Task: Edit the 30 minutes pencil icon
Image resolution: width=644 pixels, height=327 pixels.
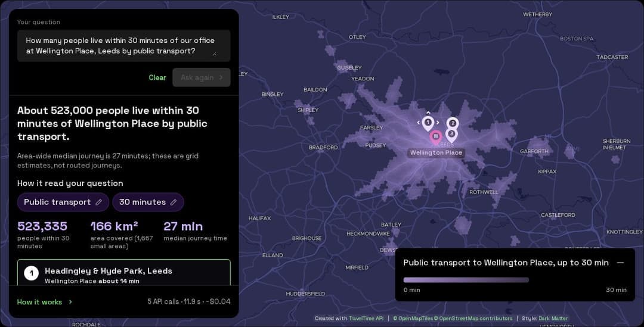Action: [174, 202]
